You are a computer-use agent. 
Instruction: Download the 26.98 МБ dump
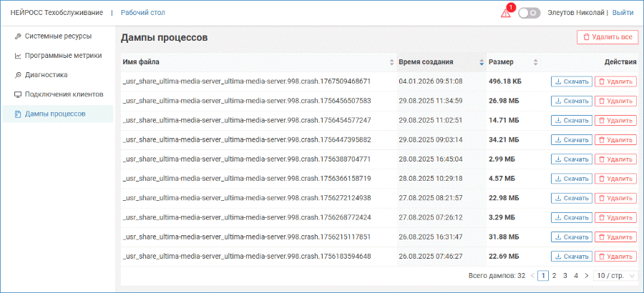coord(572,101)
